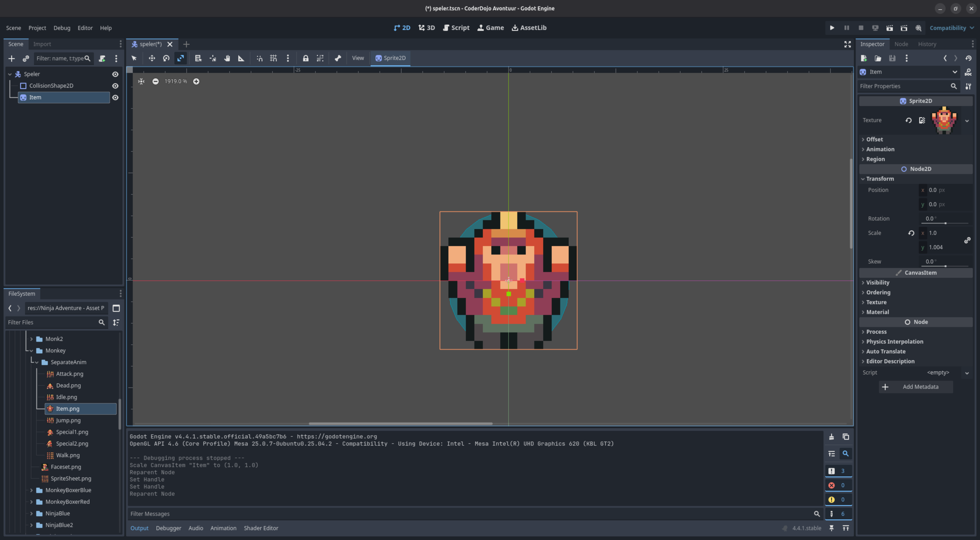Click the Add Child Node plus icon
The height and width of the screenshot is (540, 980).
point(11,58)
